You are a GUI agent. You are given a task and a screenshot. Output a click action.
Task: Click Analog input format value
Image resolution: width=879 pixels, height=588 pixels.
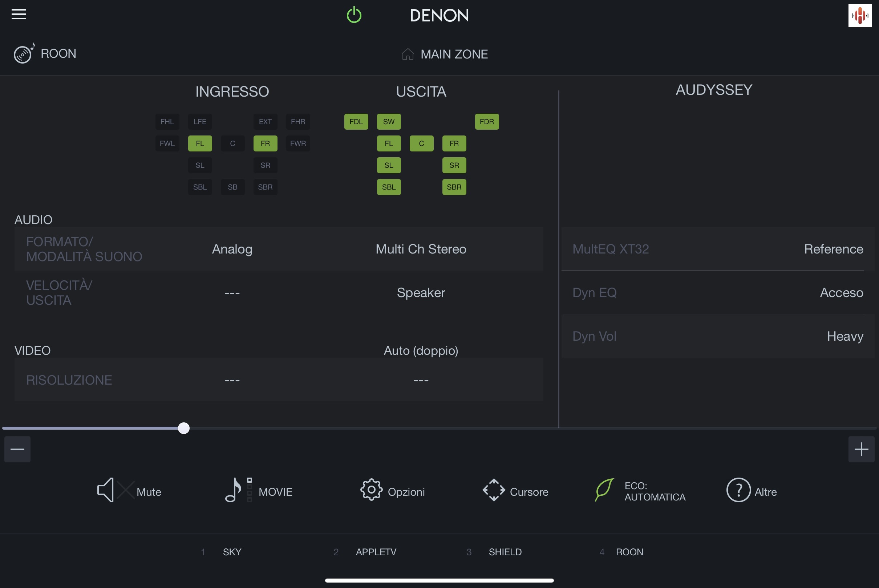[232, 250]
